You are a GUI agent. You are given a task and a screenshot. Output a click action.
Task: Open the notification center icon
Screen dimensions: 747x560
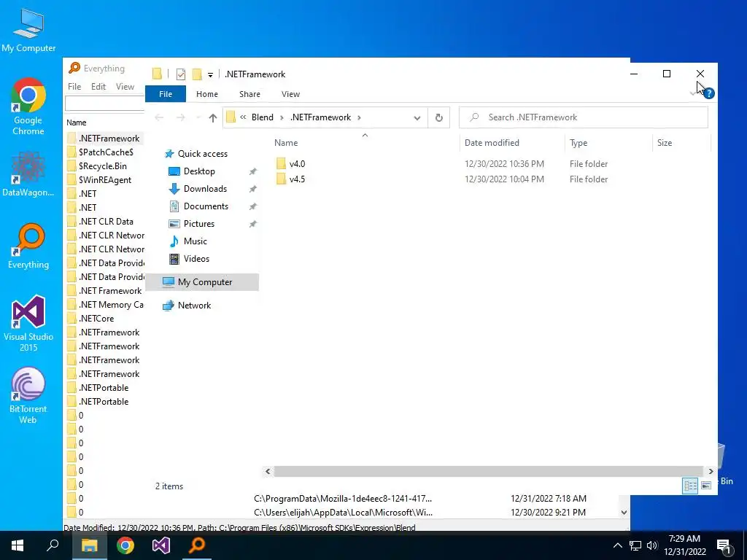(723, 546)
